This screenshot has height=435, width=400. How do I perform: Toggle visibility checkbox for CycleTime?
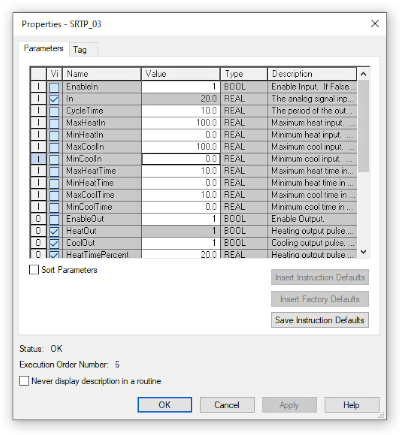point(54,111)
